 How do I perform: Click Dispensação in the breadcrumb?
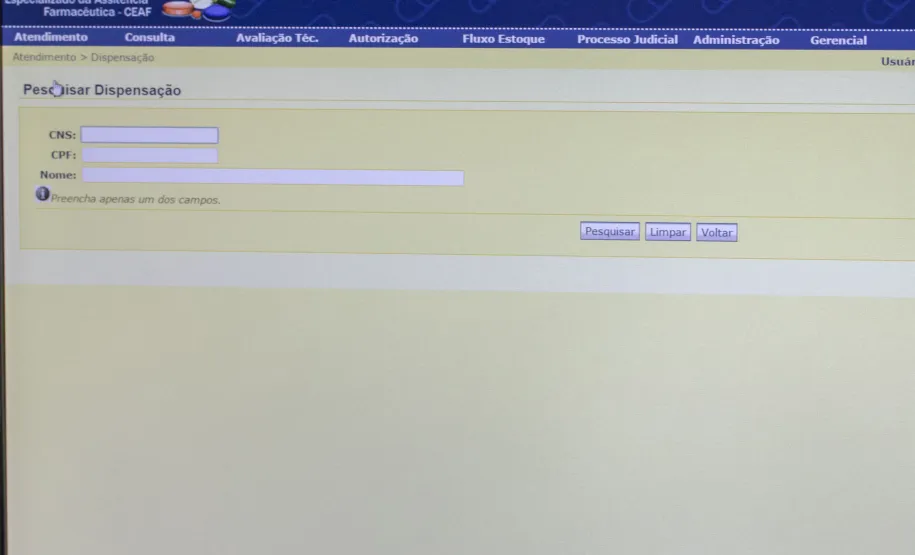(123, 57)
